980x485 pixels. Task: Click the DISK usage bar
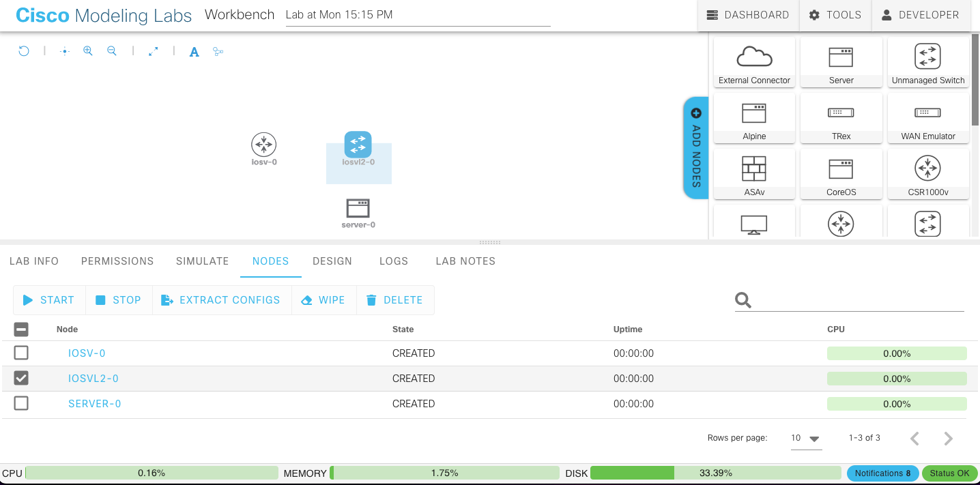[x=715, y=473]
